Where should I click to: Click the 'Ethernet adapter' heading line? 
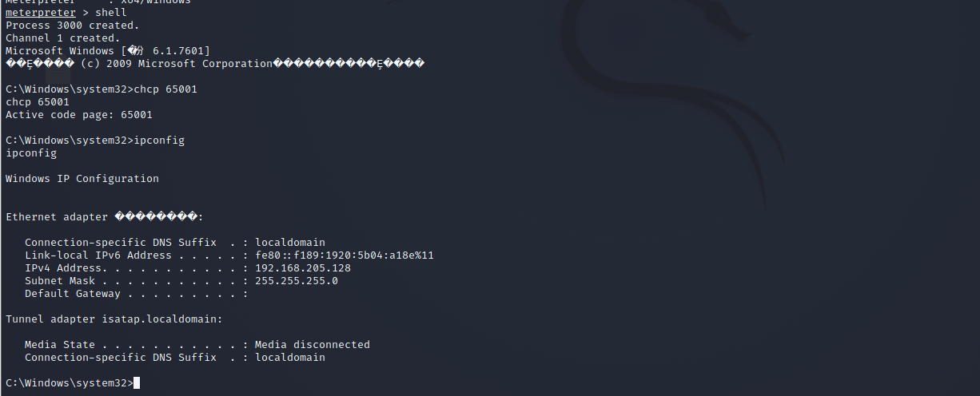[x=105, y=217]
